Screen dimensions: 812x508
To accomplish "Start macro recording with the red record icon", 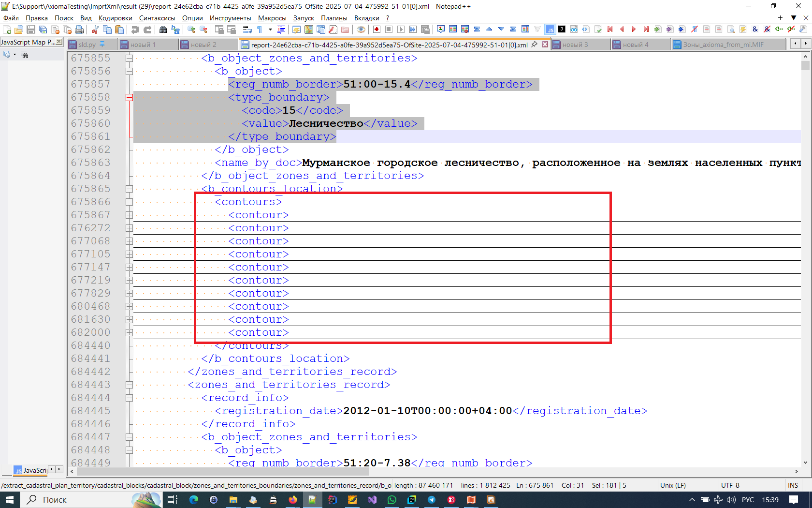I will 376,30.
